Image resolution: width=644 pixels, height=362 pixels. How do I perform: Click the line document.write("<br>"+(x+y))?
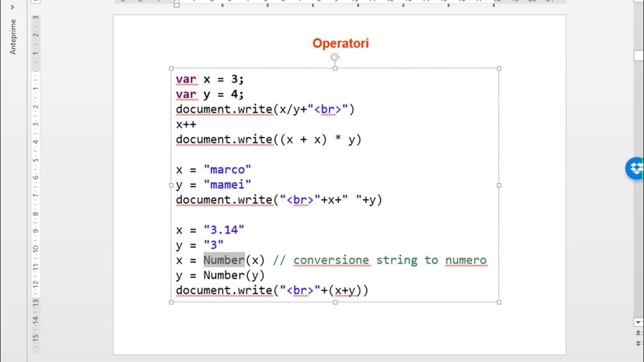tap(272, 291)
